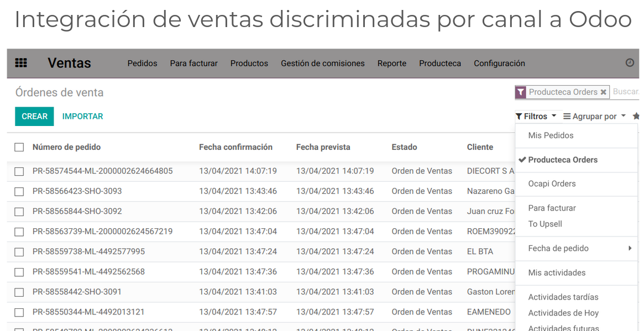Select the Ocapi Orders filter

(x=577, y=183)
